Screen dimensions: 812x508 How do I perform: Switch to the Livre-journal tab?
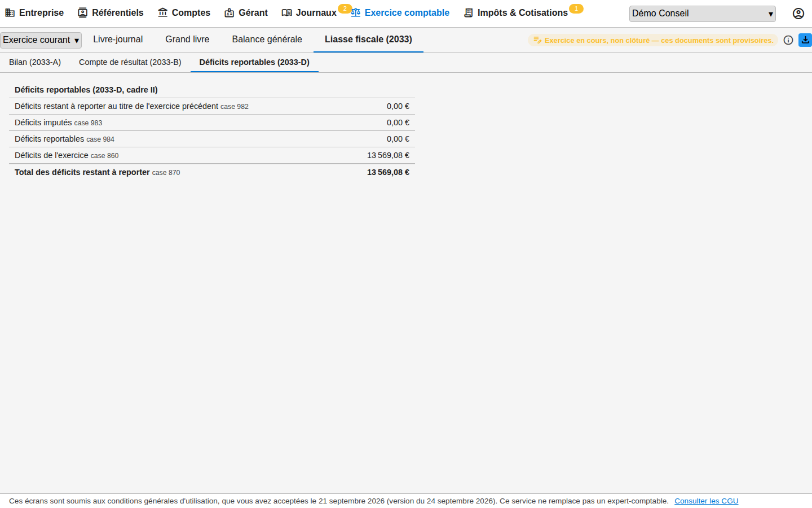[x=118, y=40]
